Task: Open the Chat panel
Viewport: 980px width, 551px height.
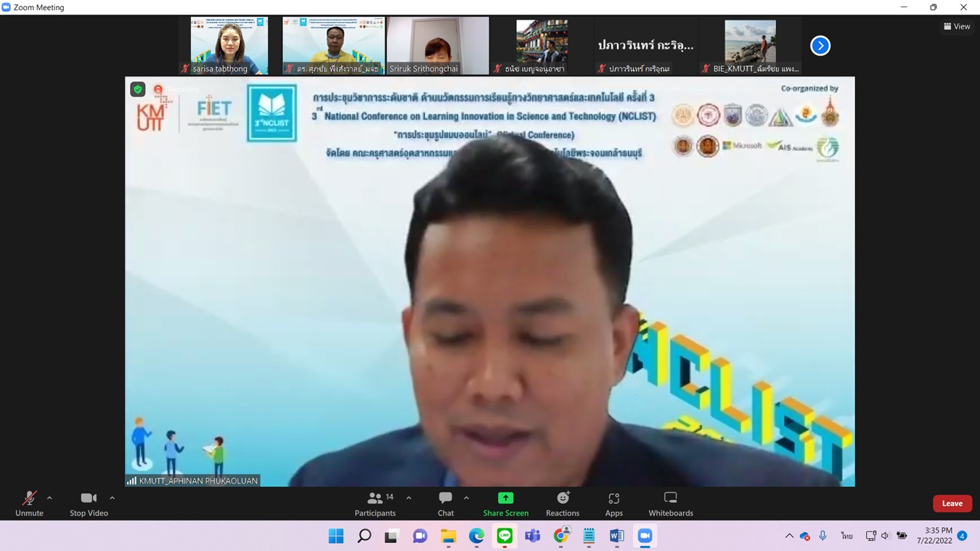Action: 446,503
